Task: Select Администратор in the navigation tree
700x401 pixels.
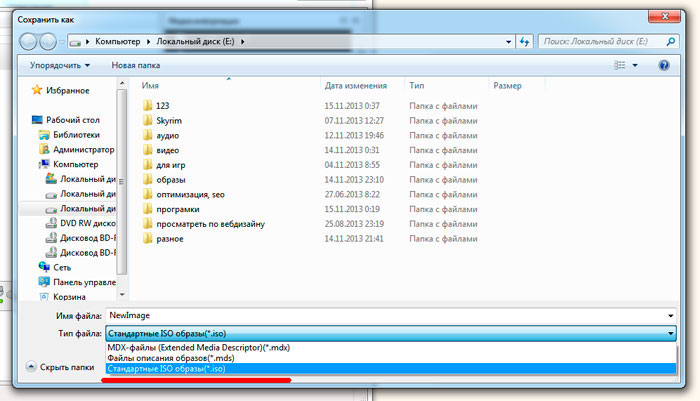Action: tap(83, 150)
